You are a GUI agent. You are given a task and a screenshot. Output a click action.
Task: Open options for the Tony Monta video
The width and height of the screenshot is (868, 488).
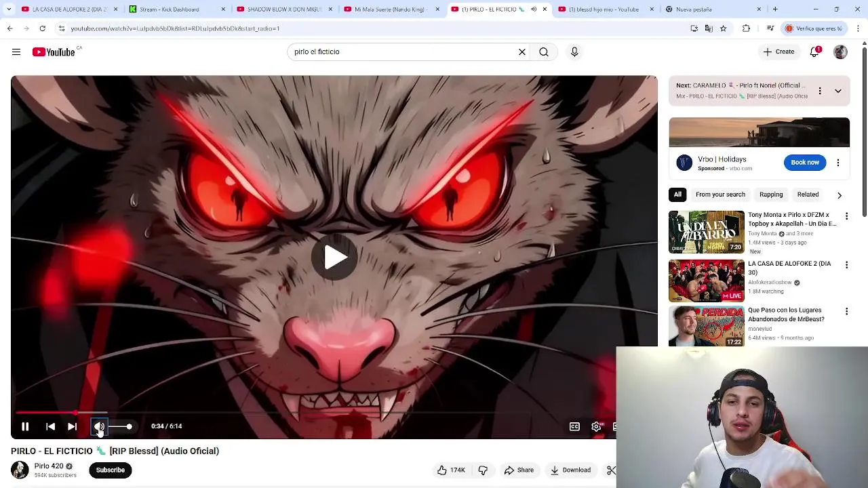click(x=846, y=216)
